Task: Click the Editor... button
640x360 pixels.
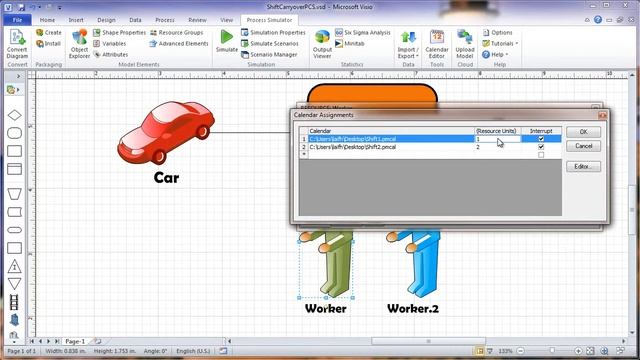Action: [583, 167]
